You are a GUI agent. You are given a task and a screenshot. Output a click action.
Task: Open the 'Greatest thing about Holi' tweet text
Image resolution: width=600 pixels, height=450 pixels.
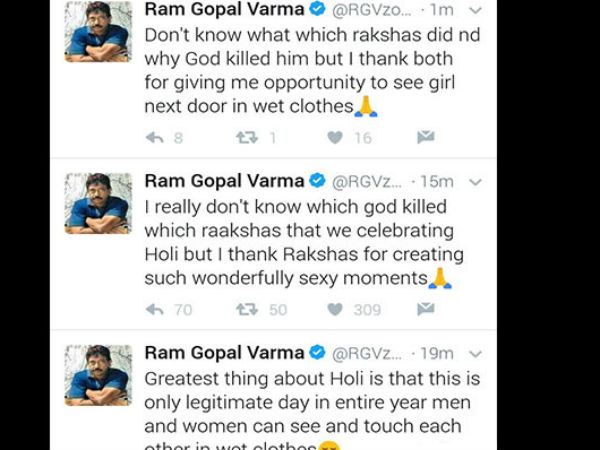point(312,402)
